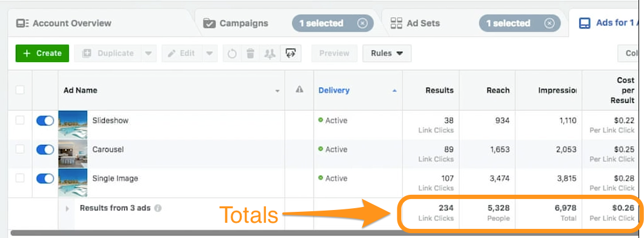Screen dimensions: 644x238
Task: Click the green Create button
Action: tap(42, 54)
